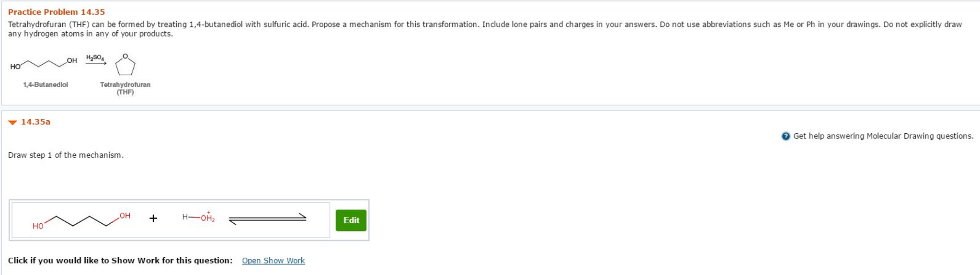Open the Molecular Drawing questions help link
The width and height of the screenshot is (980, 275).
883,136
